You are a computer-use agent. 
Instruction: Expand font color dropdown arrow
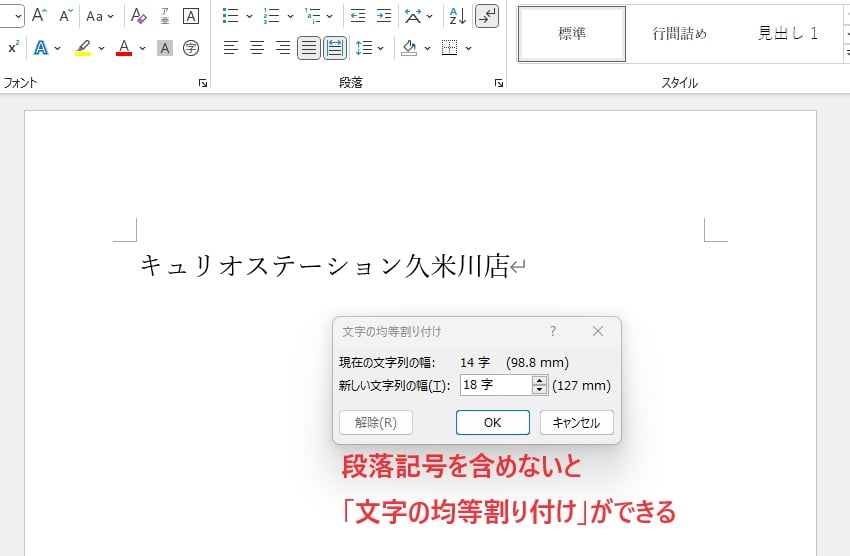pos(142,48)
